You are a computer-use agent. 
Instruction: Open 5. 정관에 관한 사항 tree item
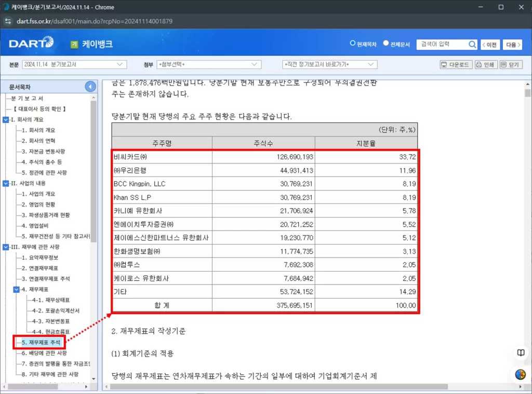[44, 172]
